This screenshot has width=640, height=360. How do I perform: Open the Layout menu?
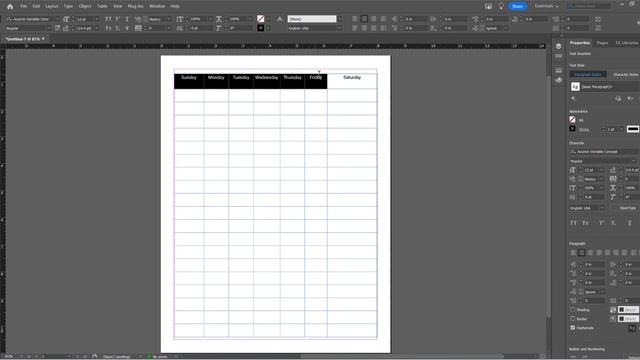(x=51, y=7)
